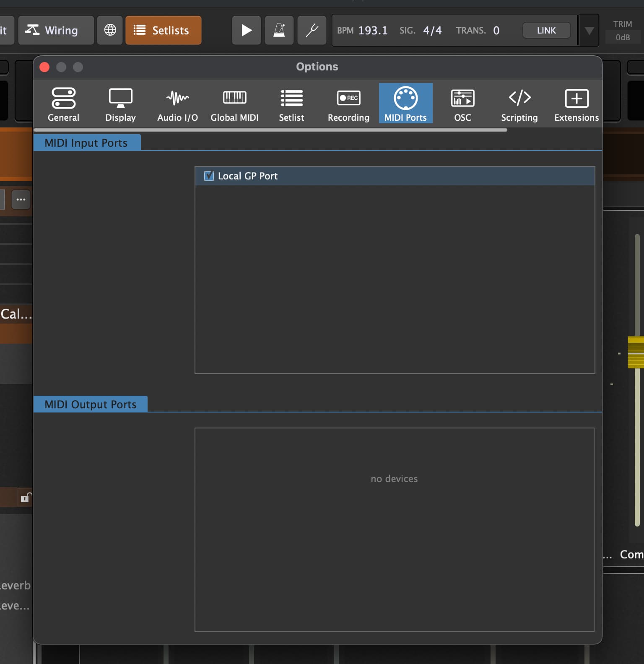Click the globe icon in toolbar
Viewport: 644px width, 664px height.
(110, 30)
